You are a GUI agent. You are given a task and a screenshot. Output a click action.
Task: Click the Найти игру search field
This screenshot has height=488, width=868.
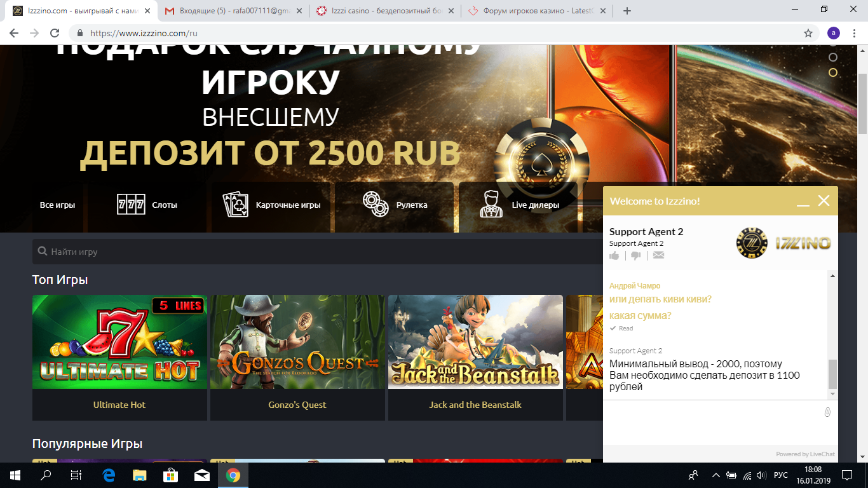pyautogui.click(x=317, y=252)
